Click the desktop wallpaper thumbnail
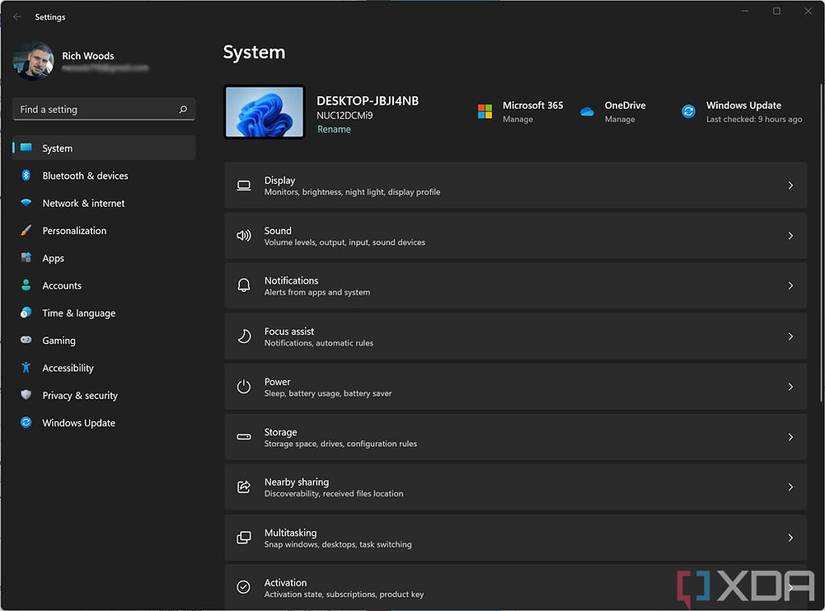 point(265,111)
